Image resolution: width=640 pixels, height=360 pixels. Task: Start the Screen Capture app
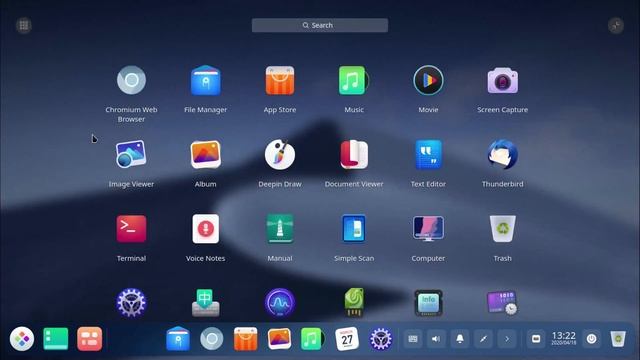[502, 80]
